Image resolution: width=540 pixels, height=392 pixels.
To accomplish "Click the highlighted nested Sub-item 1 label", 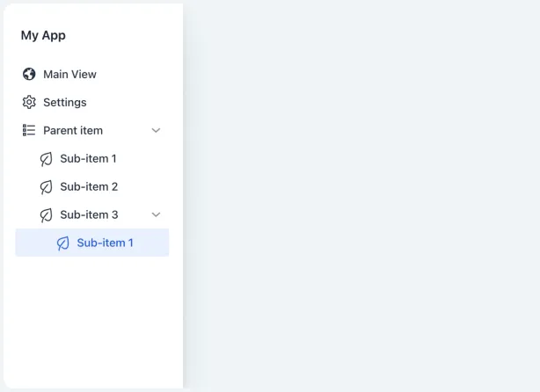I will [x=105, y=243].
